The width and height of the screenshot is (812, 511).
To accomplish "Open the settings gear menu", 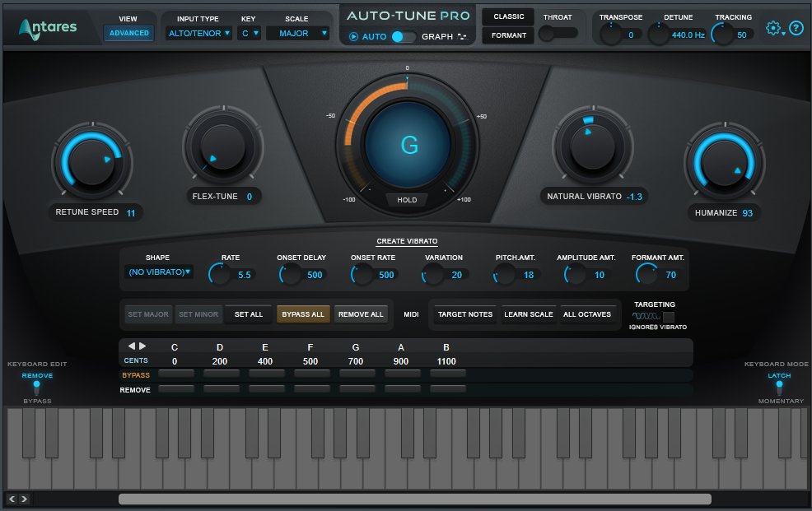I will (773, 28).
